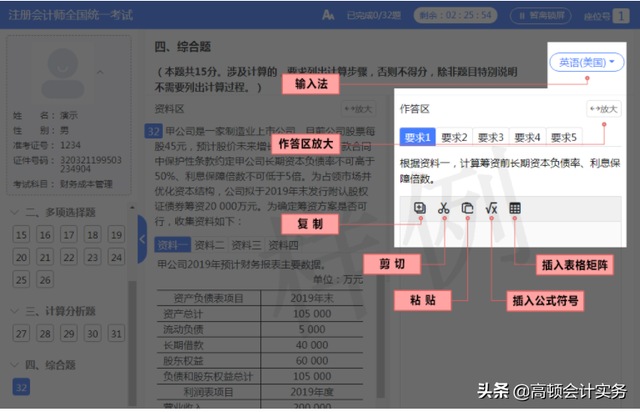Switch to the 要求1 tab
Viewport: 640px width, 412px height.
[417, 137]
